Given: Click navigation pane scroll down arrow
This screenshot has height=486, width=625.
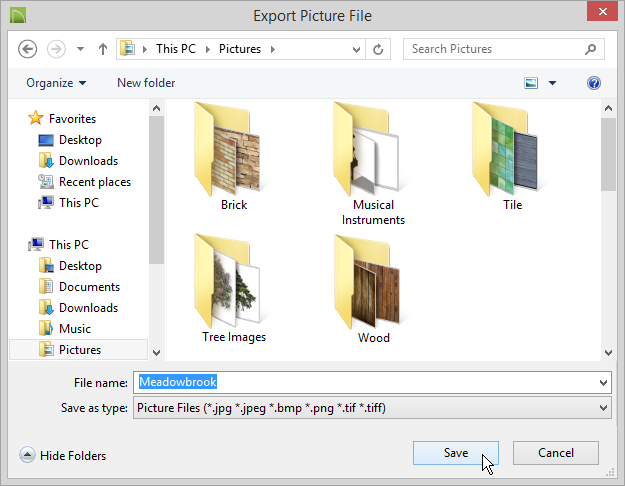Looking at the screenshot, I should tap(157, 352).
